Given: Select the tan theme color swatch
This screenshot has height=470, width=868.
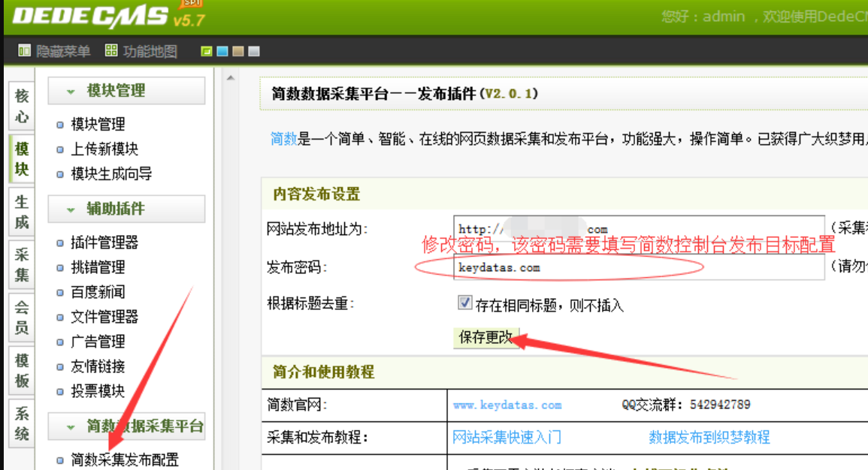Looking at the screenshot, I should coord(238,51).
